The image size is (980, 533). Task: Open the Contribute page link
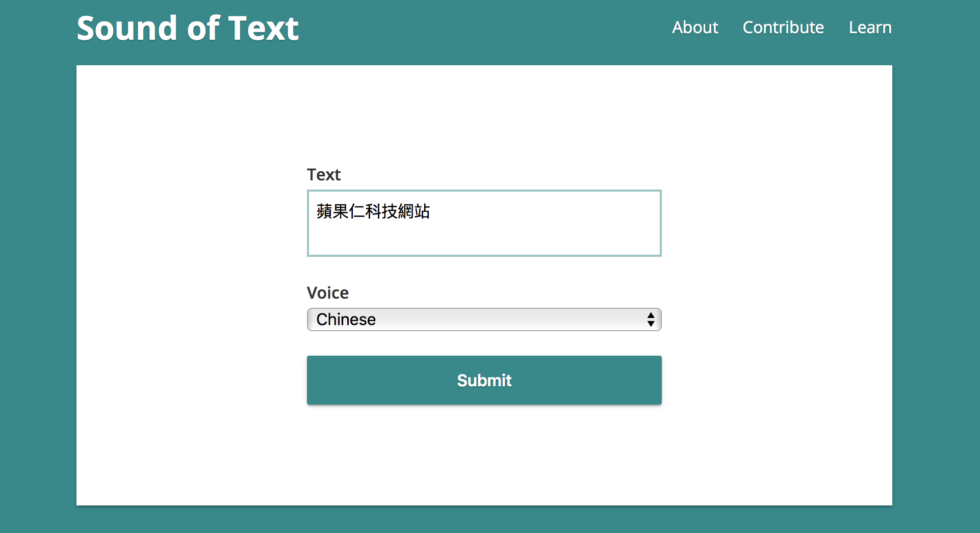783,28
